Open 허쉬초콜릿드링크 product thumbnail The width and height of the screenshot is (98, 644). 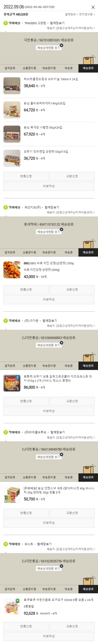point(12,86)
